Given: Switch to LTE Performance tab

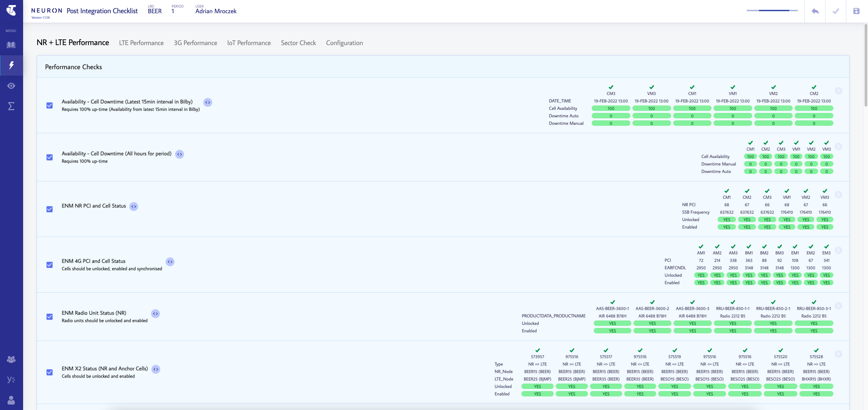Looking at the screenshot, I should (x=141, y=43).
